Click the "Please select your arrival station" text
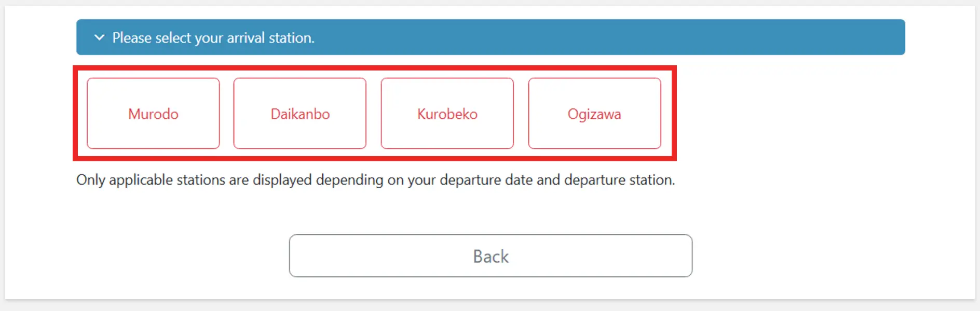This screenshot has height=311, width=980. (x=213, y=38)
